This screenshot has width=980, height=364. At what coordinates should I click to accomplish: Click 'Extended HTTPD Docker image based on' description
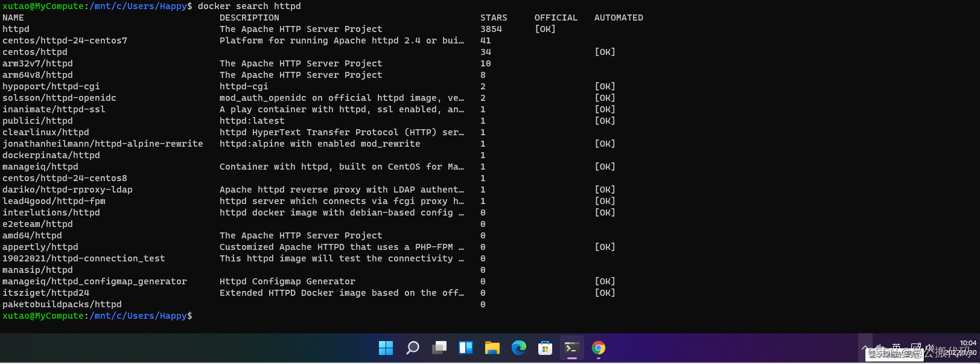tap(342, 293)
